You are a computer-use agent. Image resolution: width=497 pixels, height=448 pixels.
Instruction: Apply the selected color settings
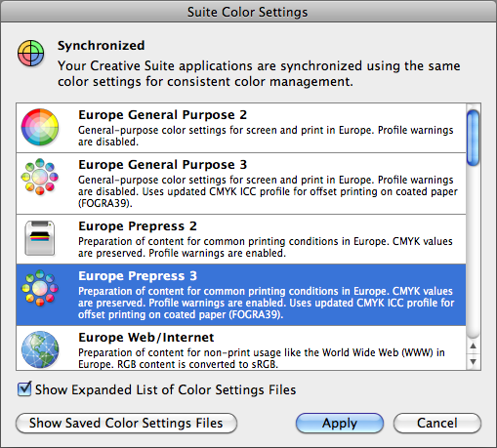coord(340,423)
